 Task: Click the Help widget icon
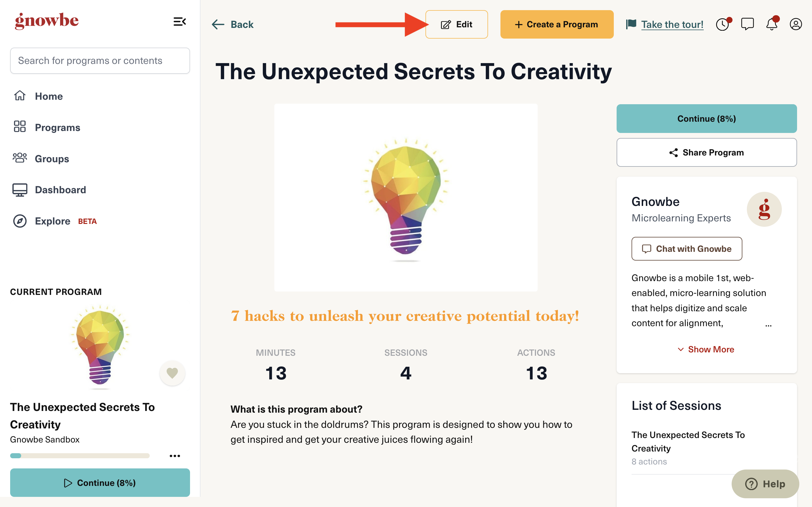[751, 484]
